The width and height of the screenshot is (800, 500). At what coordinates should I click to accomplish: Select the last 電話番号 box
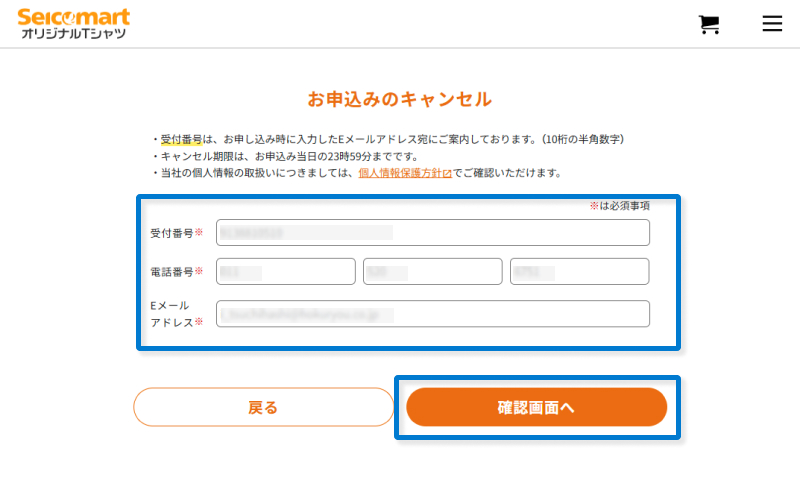tap(580, 271)
